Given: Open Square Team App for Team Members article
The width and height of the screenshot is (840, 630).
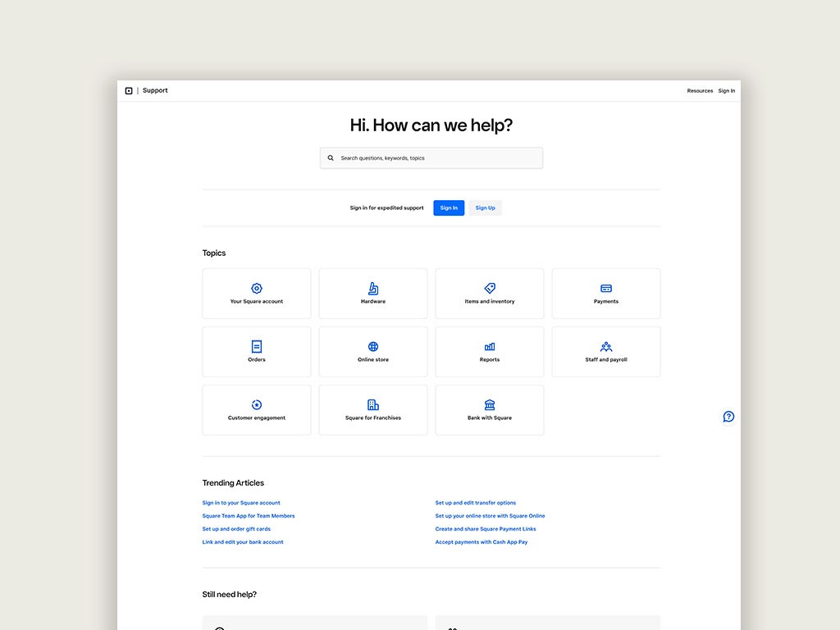Looking at the screenshot, I should (248, 516).
